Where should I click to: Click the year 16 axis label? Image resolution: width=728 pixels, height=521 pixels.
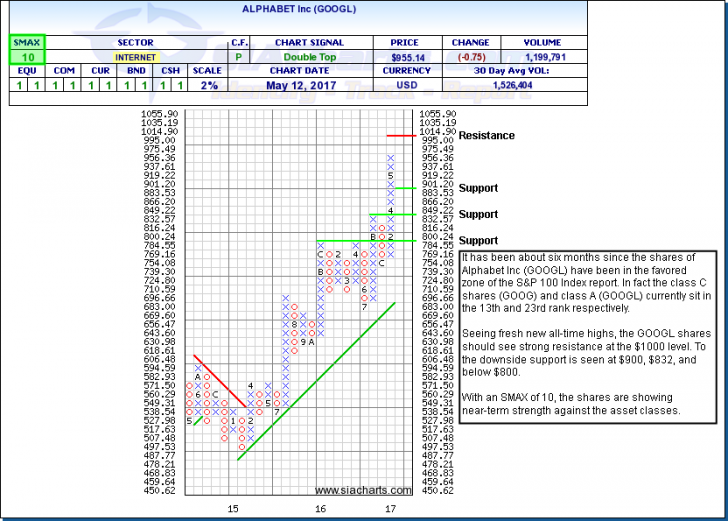(x=319, y=509)
